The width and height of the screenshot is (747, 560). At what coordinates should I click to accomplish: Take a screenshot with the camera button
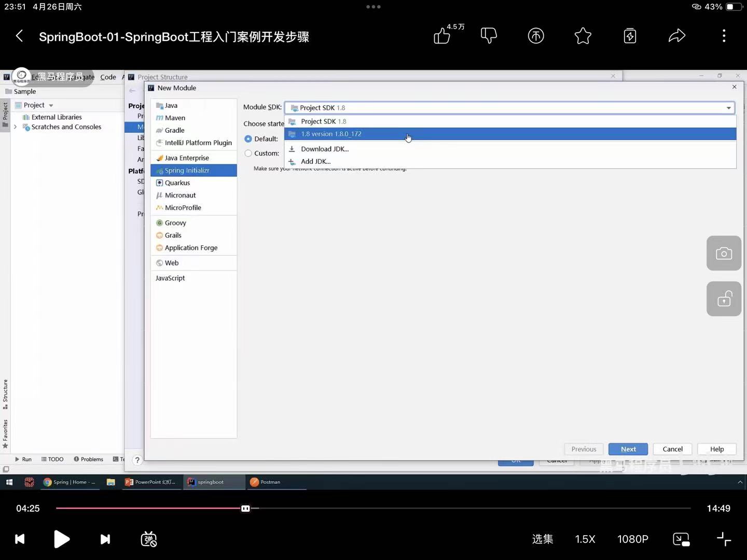coord(724,253)
